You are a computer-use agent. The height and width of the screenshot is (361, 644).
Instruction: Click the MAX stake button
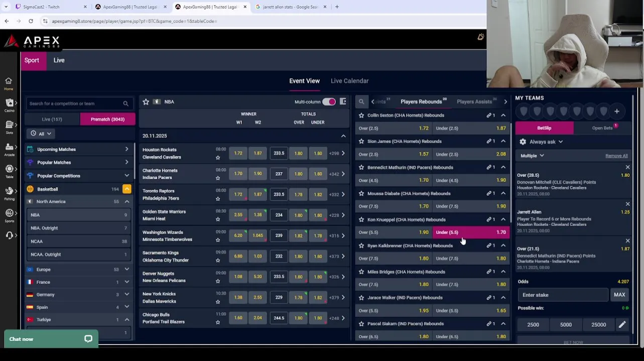pos(619,295)
